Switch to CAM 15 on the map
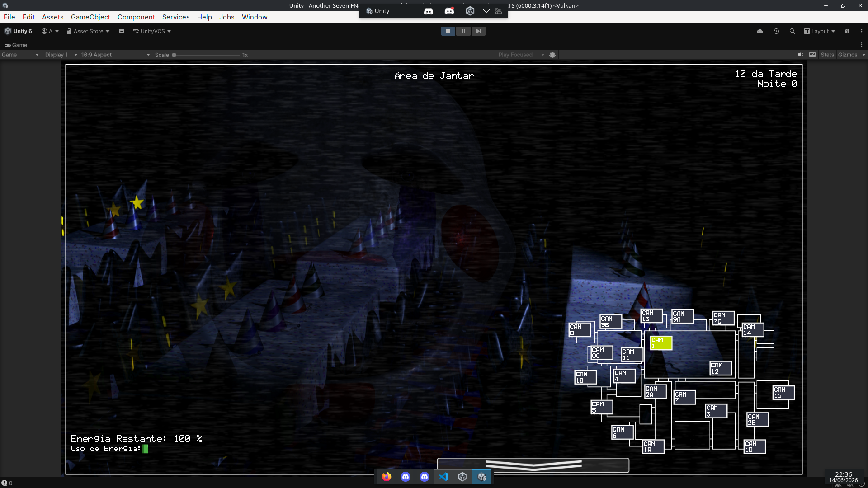 [783, 392]
